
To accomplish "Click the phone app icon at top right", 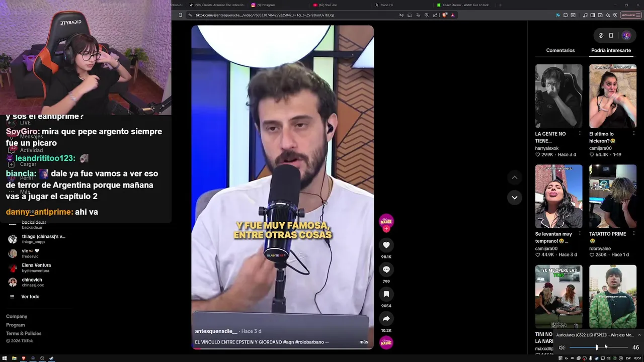I will coord(611,36).
